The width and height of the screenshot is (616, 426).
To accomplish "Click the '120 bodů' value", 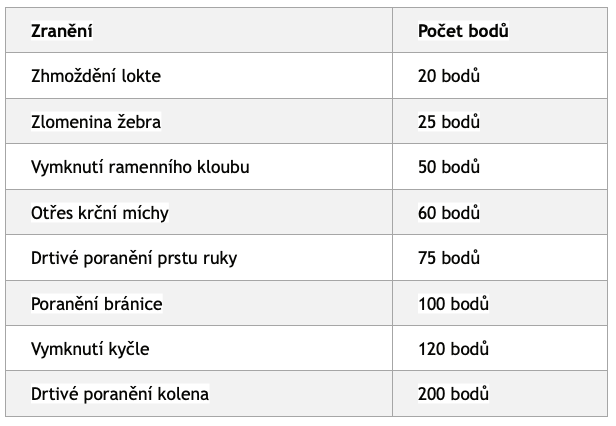I will (x=453, y=349).
